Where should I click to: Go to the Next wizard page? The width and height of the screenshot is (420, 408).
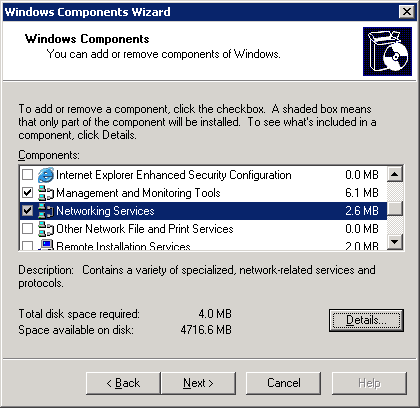tap(198, 383)
